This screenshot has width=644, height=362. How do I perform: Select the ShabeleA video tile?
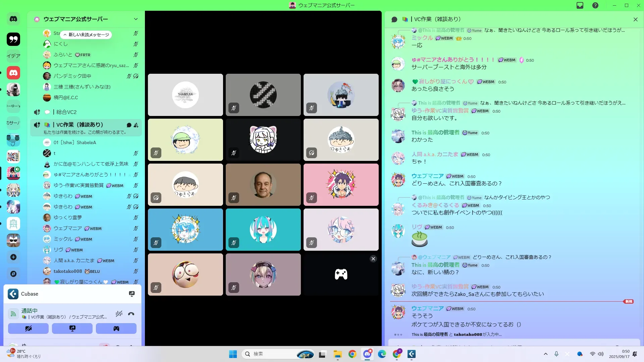point(185,95)
